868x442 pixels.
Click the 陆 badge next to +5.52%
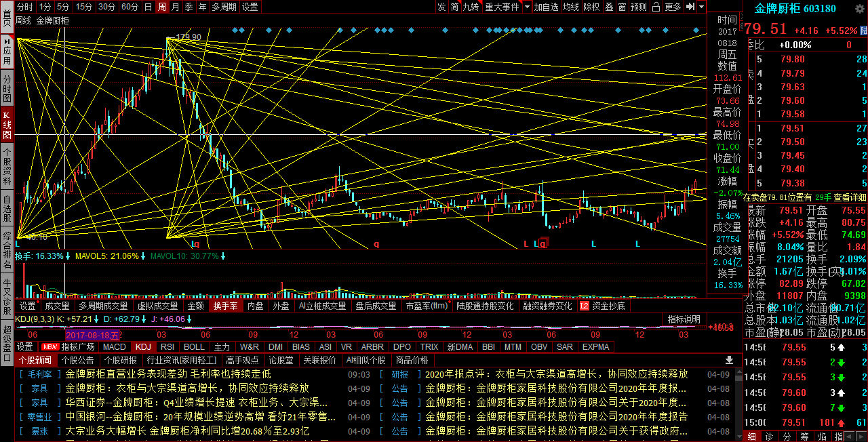tap(863, 31)
